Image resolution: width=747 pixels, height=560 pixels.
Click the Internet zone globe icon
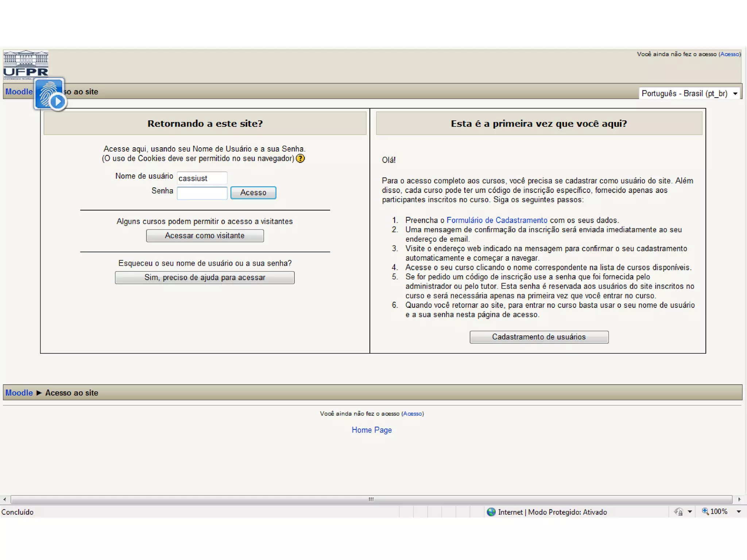click(491, 512)
